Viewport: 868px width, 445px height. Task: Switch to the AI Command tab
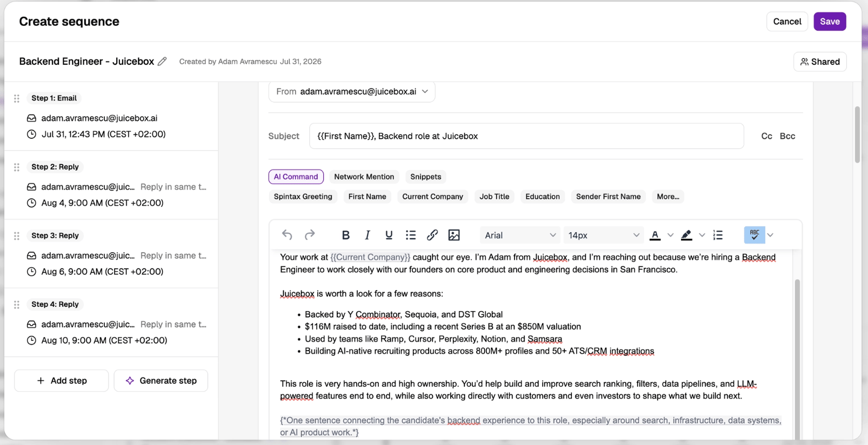pos(296,177)
